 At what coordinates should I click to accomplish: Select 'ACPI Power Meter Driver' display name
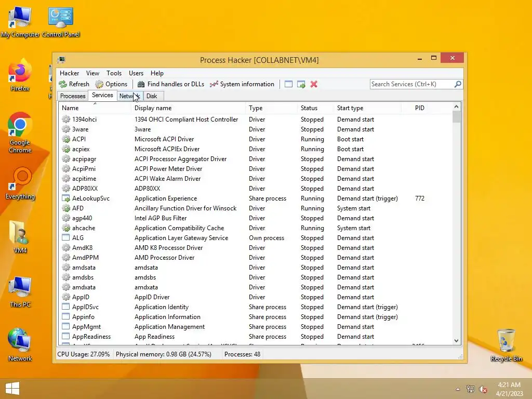click(168, 169)
